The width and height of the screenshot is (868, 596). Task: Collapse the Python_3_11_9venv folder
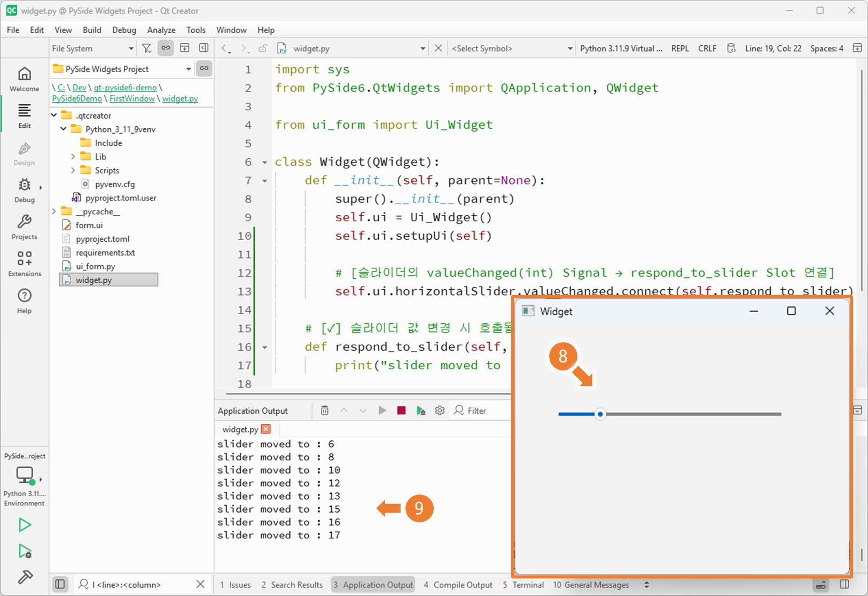[64, 129]
